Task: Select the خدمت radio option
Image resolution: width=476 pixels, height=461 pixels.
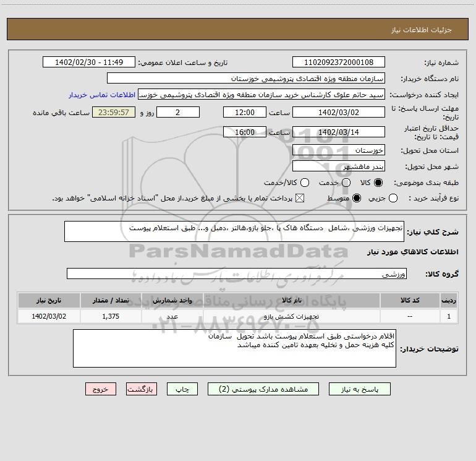Action: pyautogui.click(x=346, y=183)
